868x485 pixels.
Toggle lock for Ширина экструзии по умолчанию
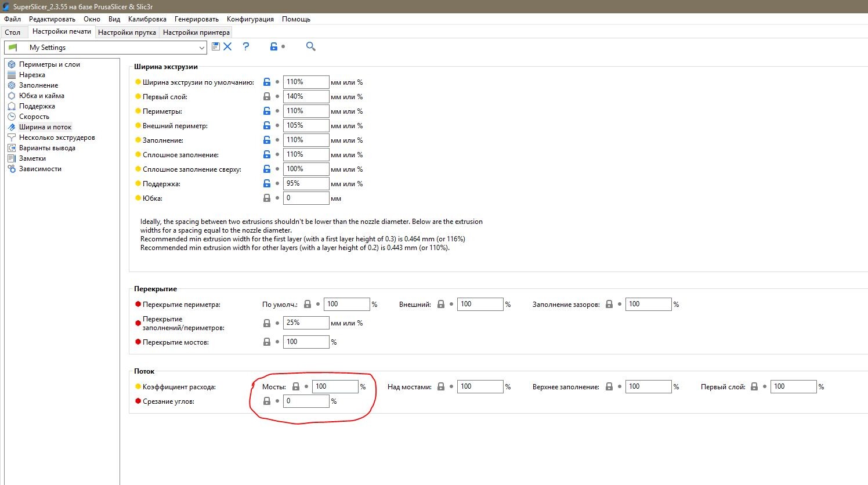267,82
